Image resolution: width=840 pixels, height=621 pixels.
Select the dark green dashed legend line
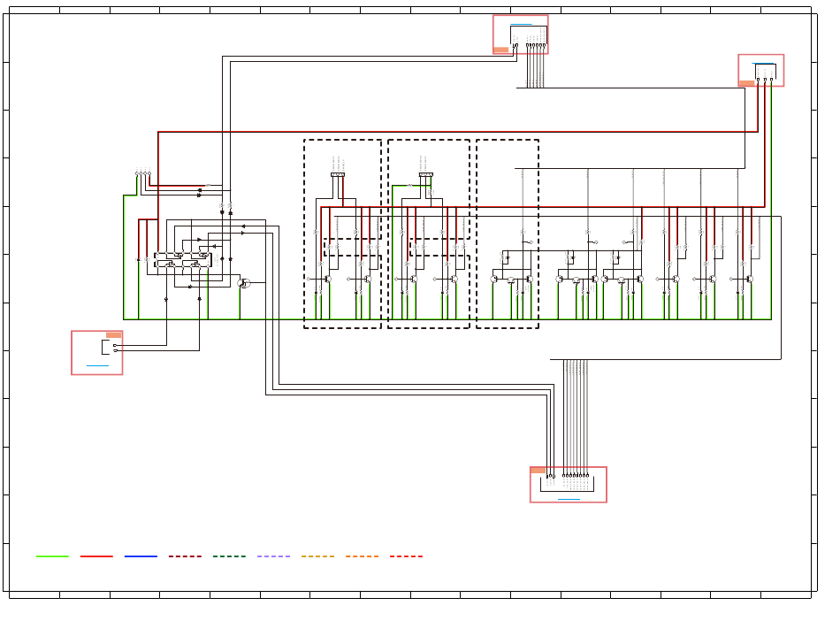coord(229,556)
